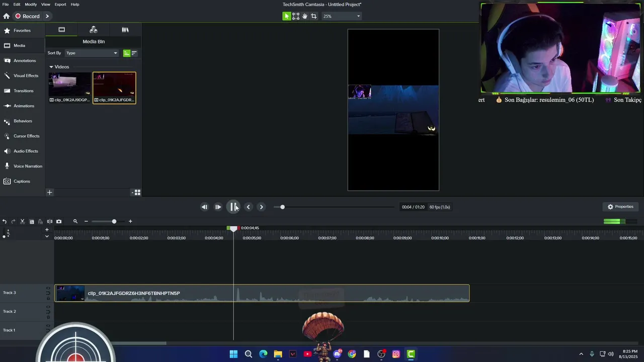Image resolution: width=644 pixels, height=362 pixels.
Task: Click the snapshot camera icon
Action: (59, 222)
